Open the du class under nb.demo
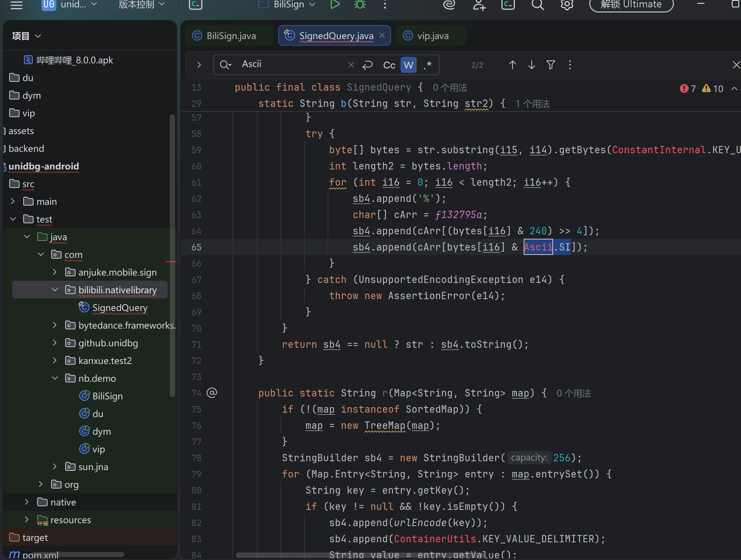The height and width of the screenshot is (560, 741). 91,414
